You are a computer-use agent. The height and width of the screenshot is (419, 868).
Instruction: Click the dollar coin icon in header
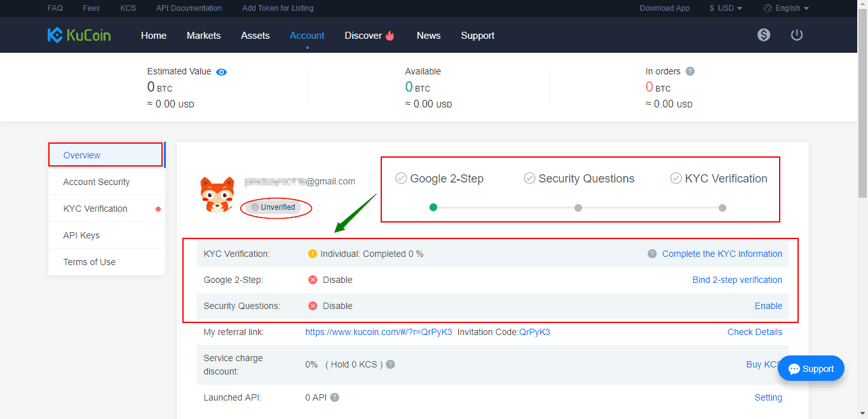click(x=764, y=35)
